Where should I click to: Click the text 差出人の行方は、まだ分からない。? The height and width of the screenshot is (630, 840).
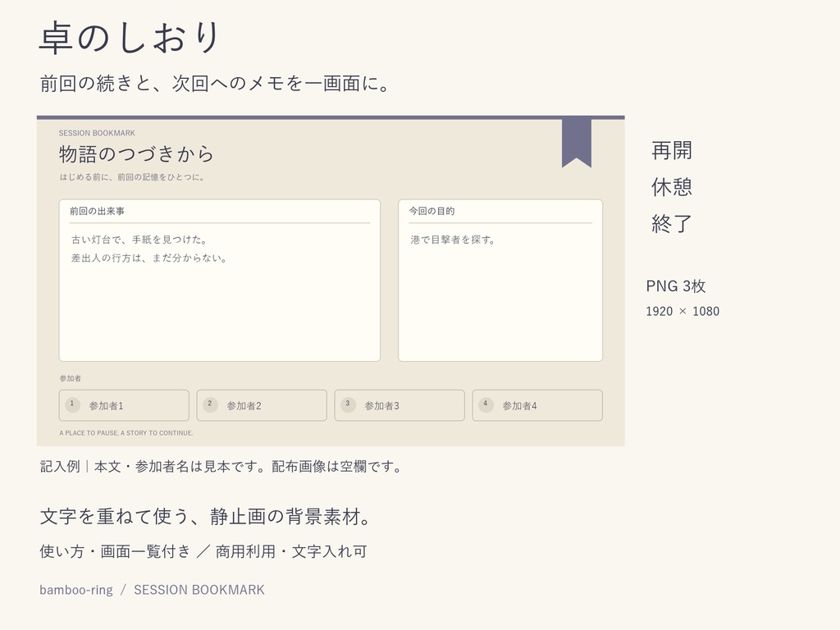[x=149, y=258]
